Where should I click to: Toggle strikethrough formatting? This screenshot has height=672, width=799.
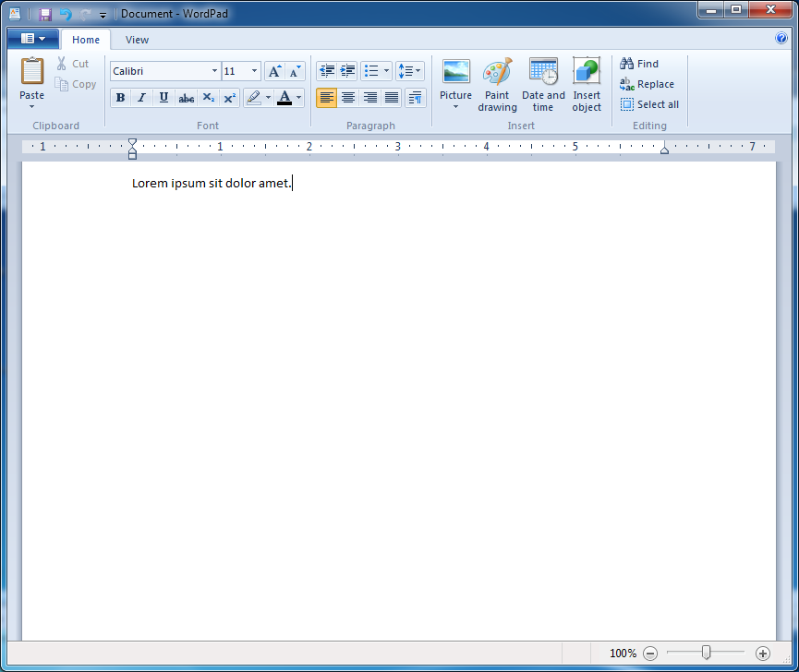click(186, 98)
